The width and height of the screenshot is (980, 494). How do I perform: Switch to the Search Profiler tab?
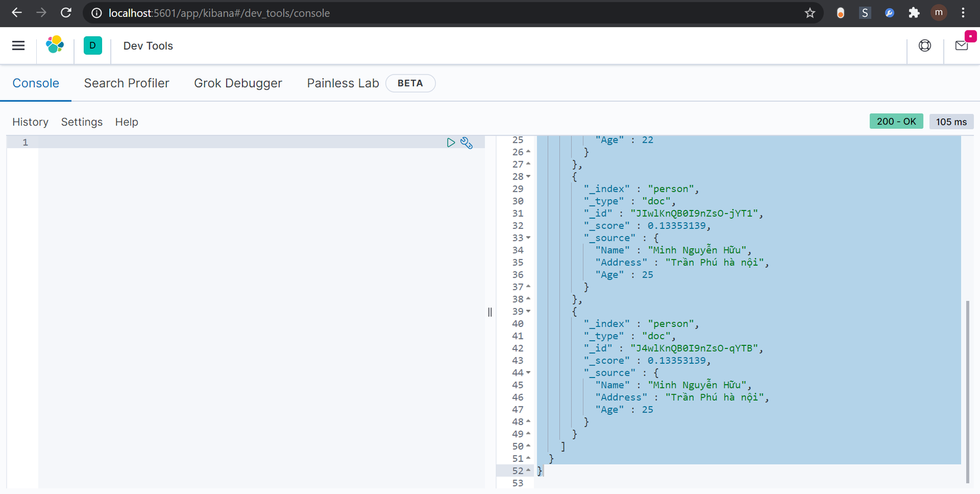coord(127,83)
